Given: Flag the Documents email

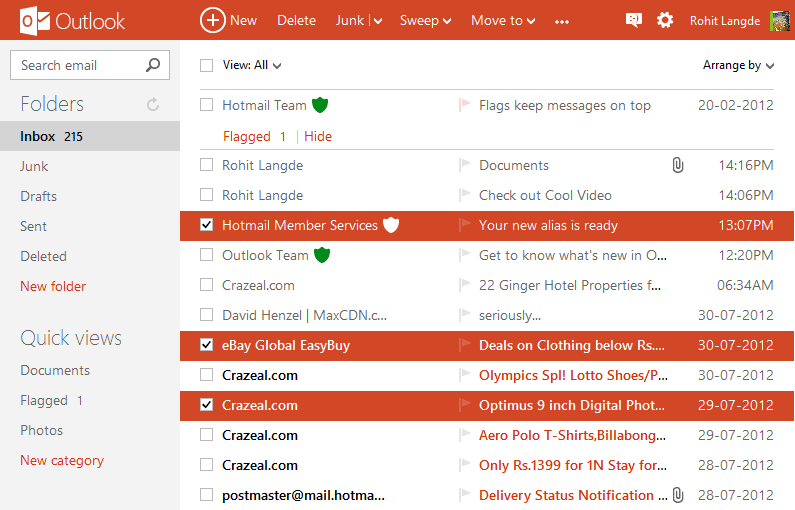Looking at the screenshot, I should [464, 165].
